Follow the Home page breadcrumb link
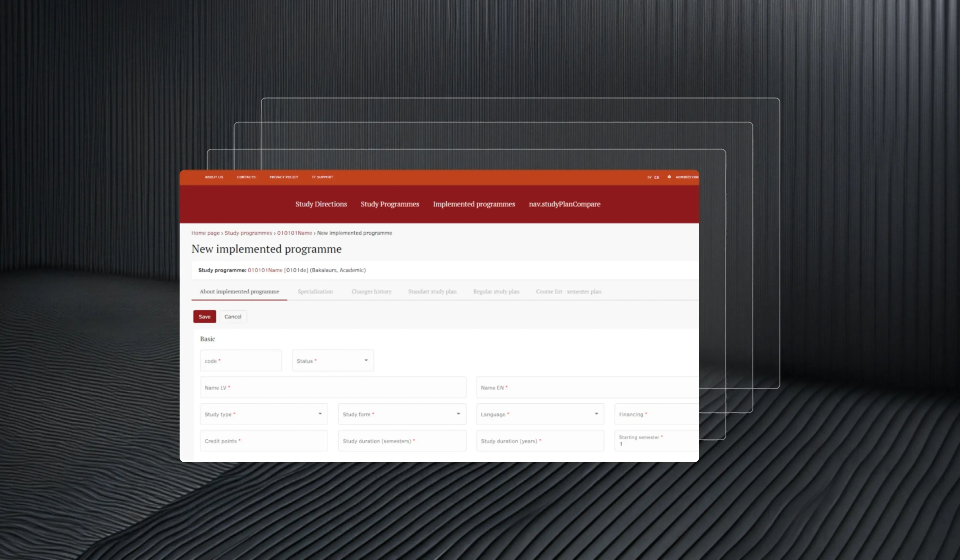This screenshot has width=960, height=560. (x=205, y=233)
